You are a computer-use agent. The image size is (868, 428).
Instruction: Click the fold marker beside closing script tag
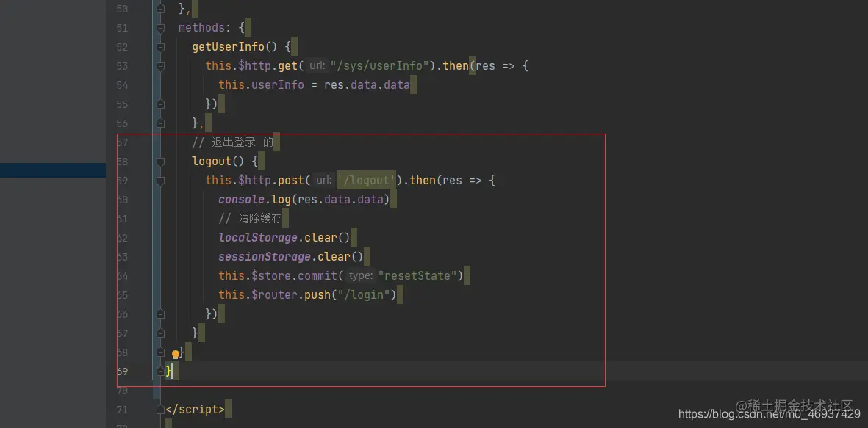click(160, 409)
